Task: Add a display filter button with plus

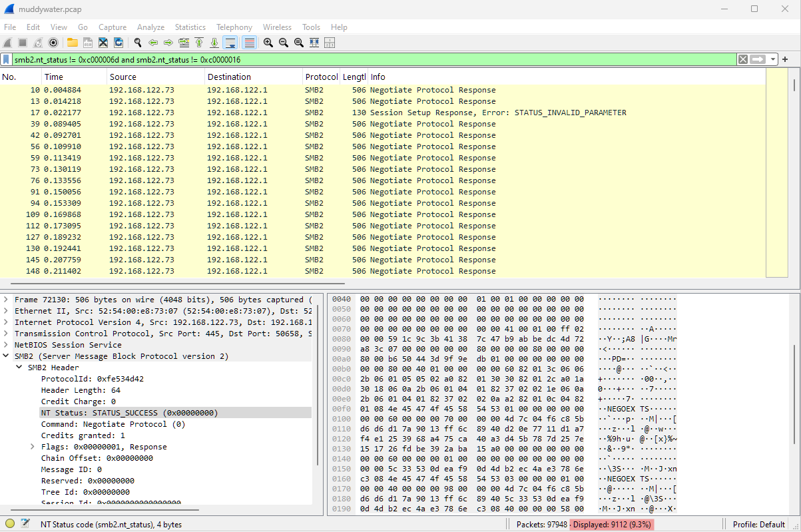Action: point(785,59)
